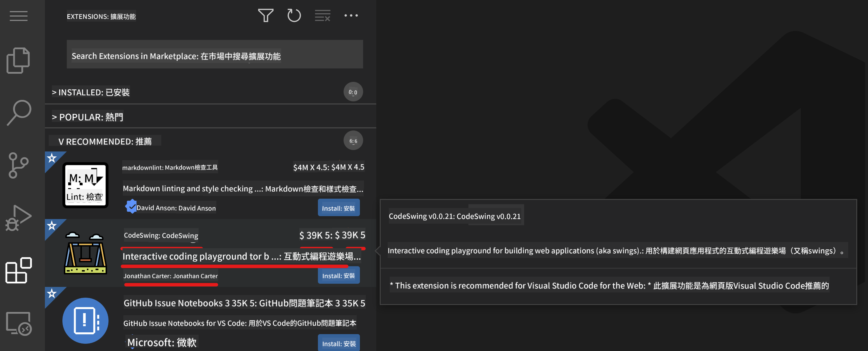Image resolution: width=868 pixels, height=351 pixels.
Task: Install GitHub Issue Notebooks extension
Action: pos(339,343)
